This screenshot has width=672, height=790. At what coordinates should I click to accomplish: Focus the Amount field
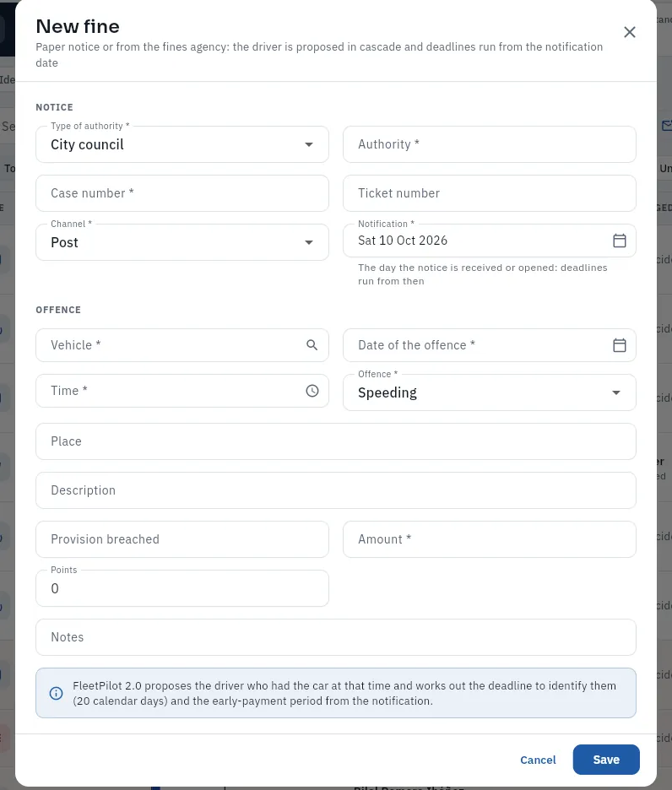coord(489,539)
